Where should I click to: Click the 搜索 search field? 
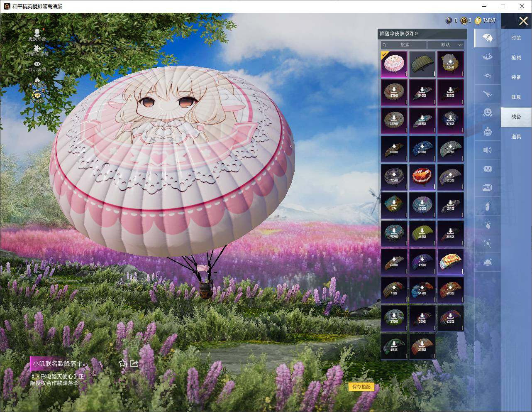tap(404, 45)
